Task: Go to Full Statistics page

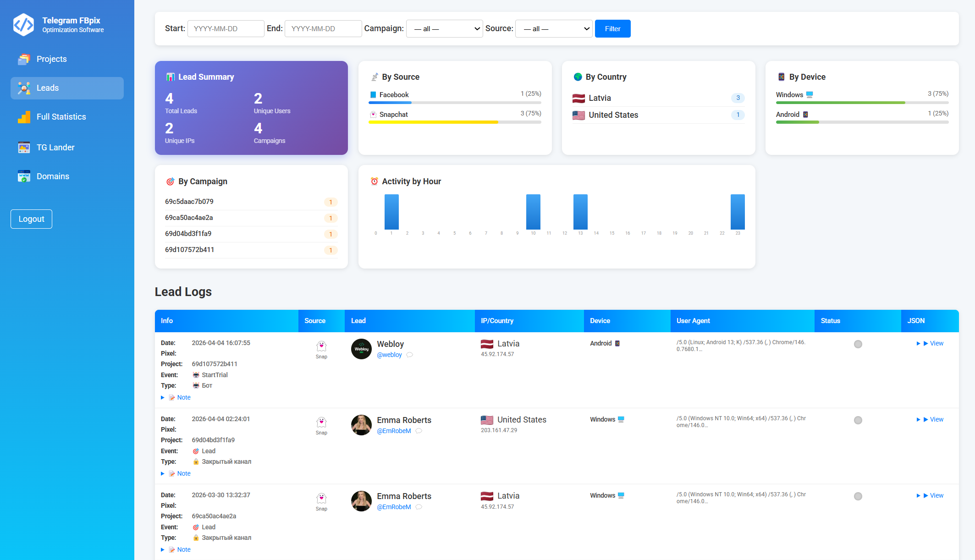Action: click(61, 117)
